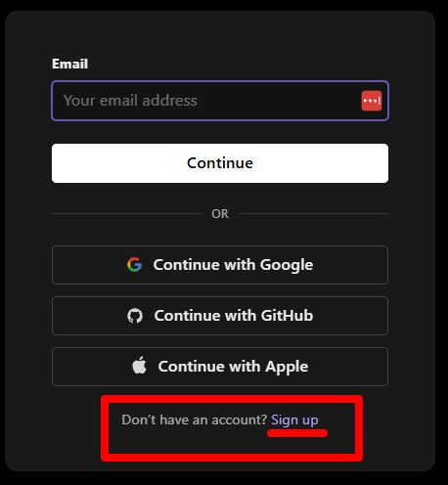This screenshot has height=485, width=448.
Task: Focus the 'Your email address' input field
Action: 220,101
